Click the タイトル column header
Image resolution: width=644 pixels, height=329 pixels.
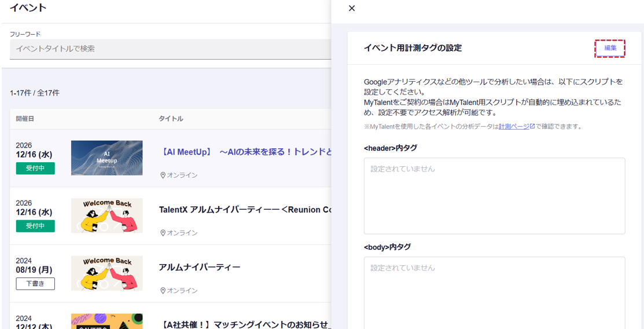[x=171, y=119]
